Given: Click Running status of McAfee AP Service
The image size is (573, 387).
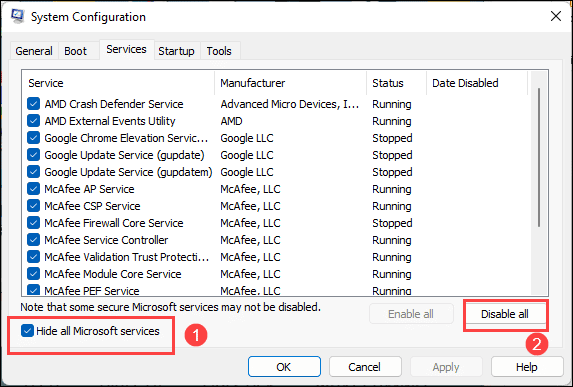Looking at the screenshot, I should point(392,189).
